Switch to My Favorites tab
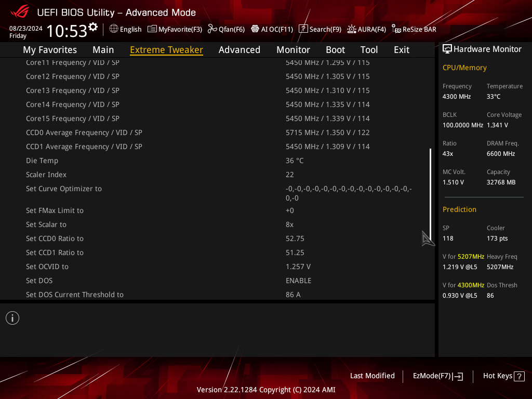Image resolution: width=532 pixels, height=399 pixels. click(50, 50)
